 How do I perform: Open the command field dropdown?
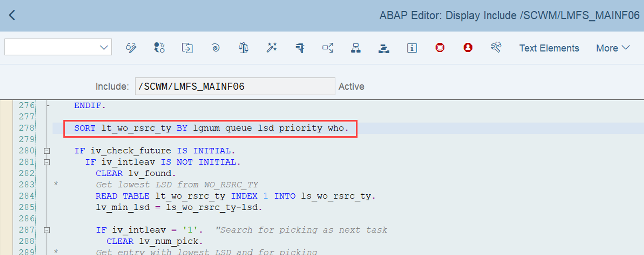pos(104,47)
